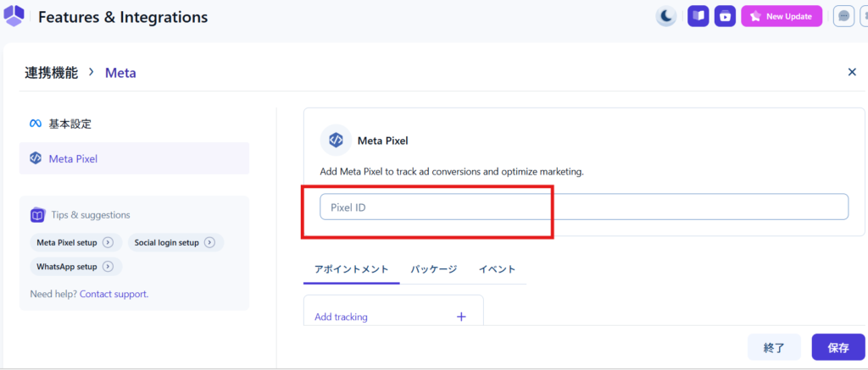Close the Meta integration panel
Screen dimensions: 868x370
tap(852, 72)
